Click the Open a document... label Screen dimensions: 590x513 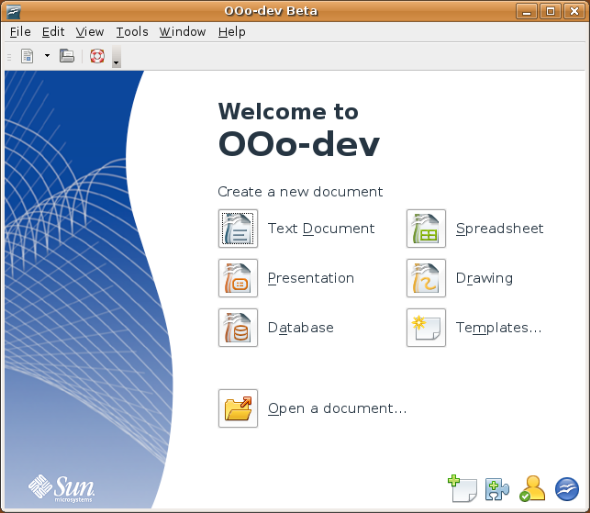point(338,409)
